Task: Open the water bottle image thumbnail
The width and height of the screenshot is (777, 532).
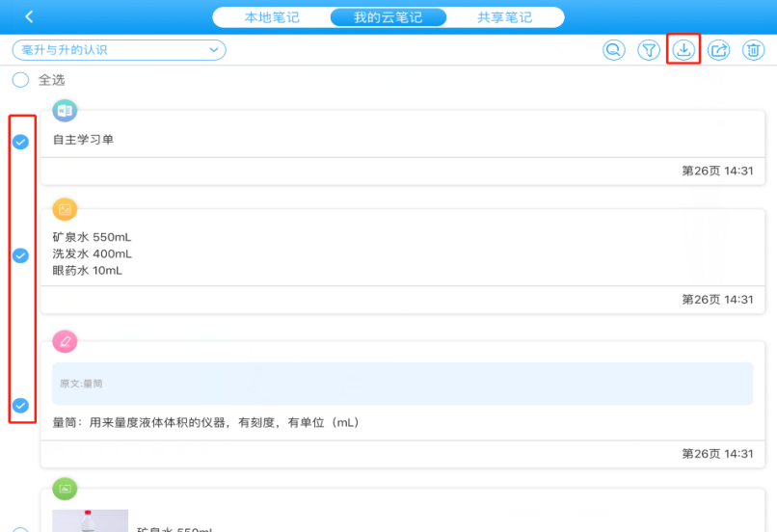Action: coord(90,520)
